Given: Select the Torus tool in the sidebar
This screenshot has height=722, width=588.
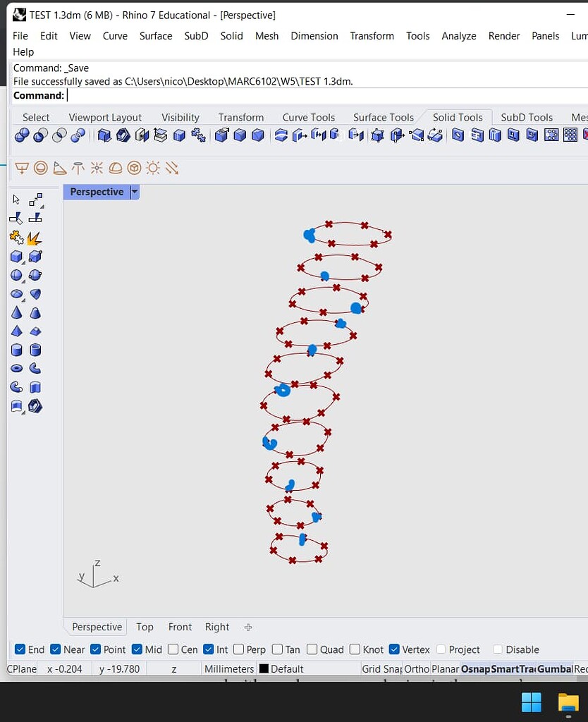Looking at the screenshot, I should click(x=16, y=367).
